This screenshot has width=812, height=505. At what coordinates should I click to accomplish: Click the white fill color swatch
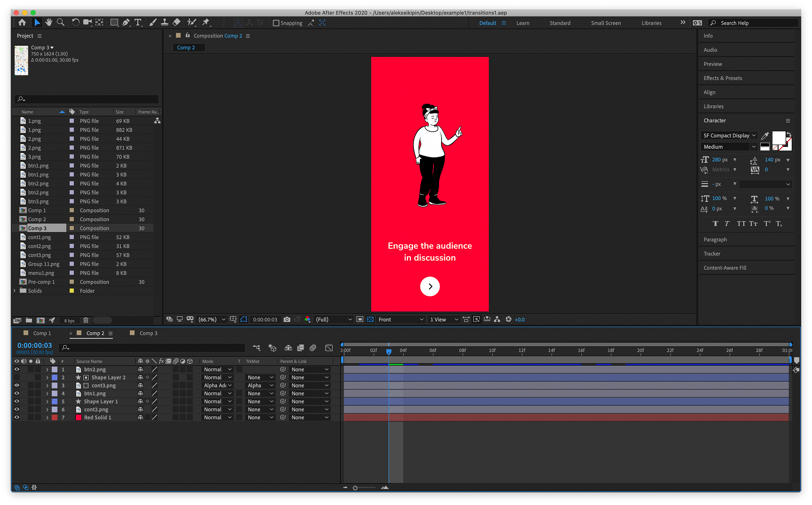(x=778, y=137)
